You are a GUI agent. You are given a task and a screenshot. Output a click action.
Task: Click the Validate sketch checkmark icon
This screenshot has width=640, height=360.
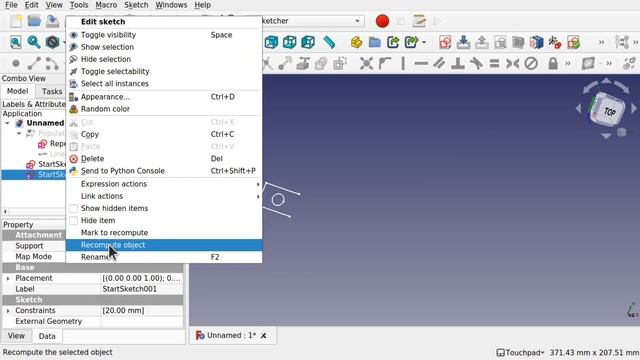point(573,42)
